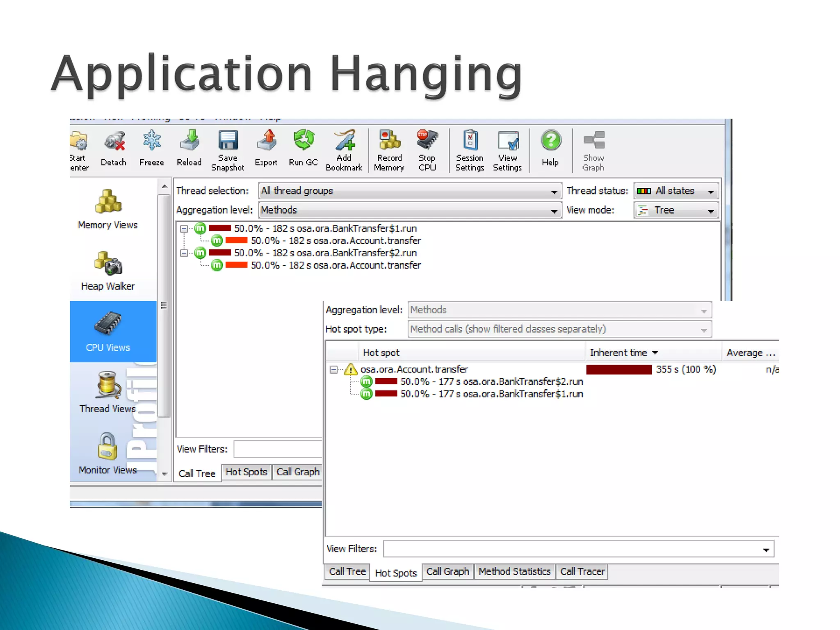Collapse the BankTransfer$1.run tree node

[x=184, y=229]
